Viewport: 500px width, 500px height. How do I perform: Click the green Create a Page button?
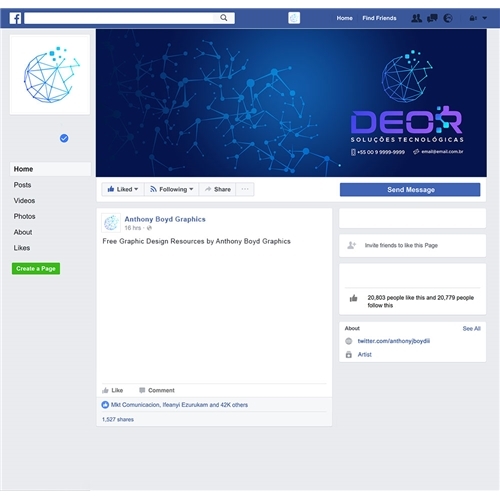36,268
